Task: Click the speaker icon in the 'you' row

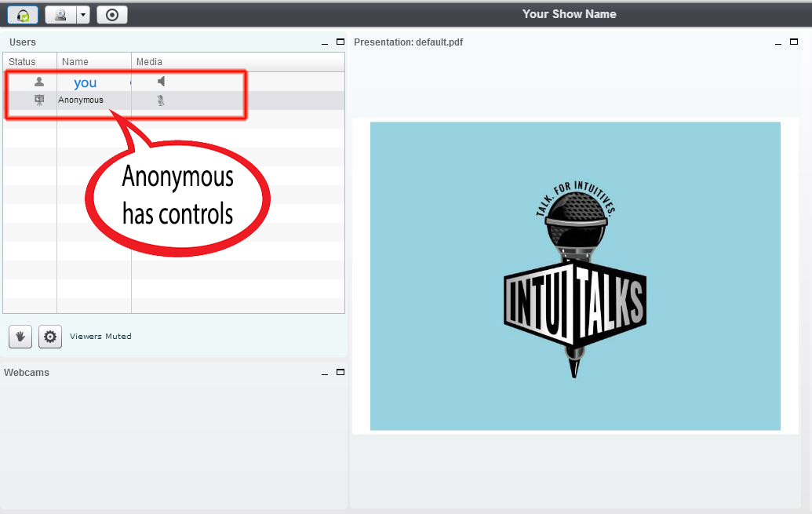Action: pyautogui.click(x=162, y=82)
